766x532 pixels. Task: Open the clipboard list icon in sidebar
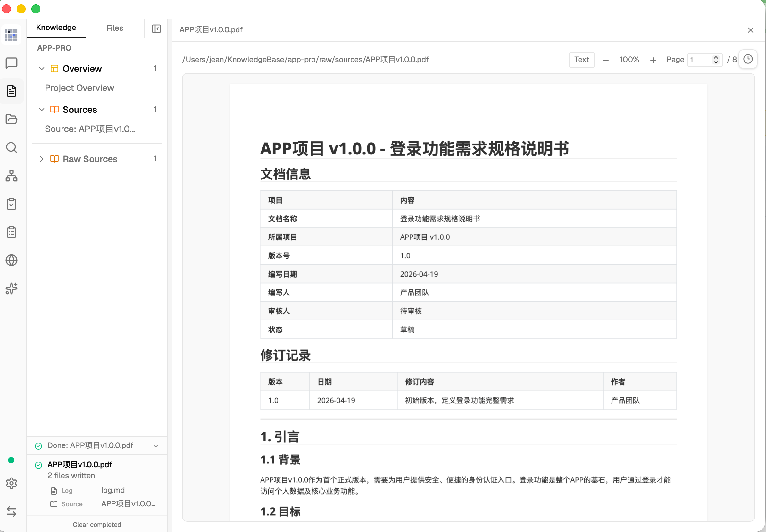(x=12, y=232)
